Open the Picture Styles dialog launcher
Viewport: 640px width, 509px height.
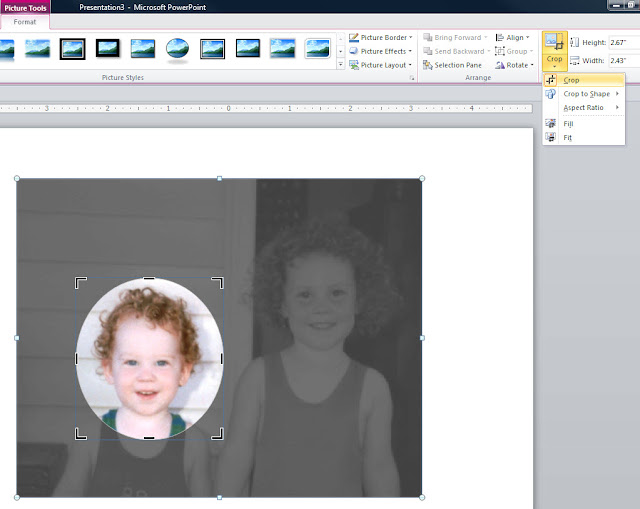point(411,78)
